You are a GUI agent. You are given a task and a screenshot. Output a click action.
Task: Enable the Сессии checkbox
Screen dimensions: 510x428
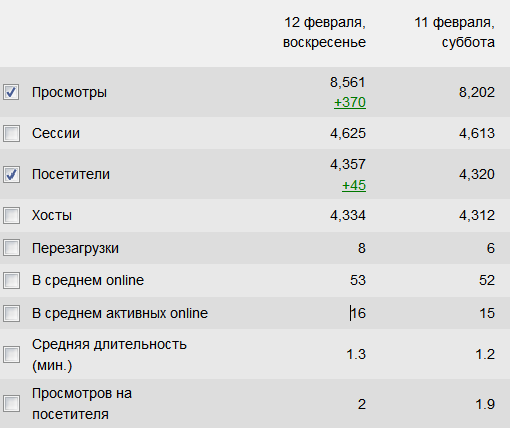pos(11,133)
